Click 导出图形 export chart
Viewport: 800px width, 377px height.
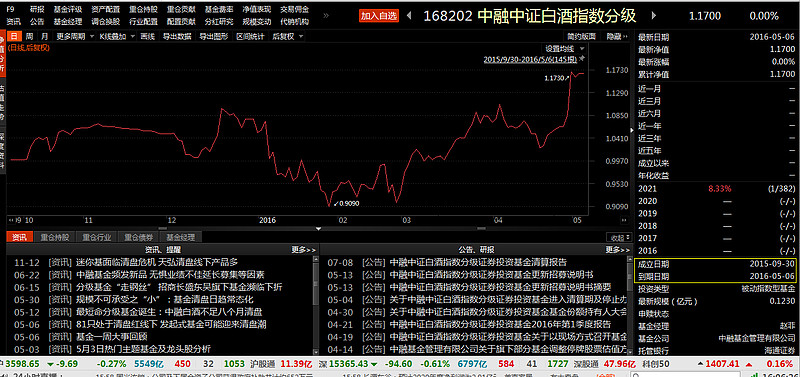point(213,36)
